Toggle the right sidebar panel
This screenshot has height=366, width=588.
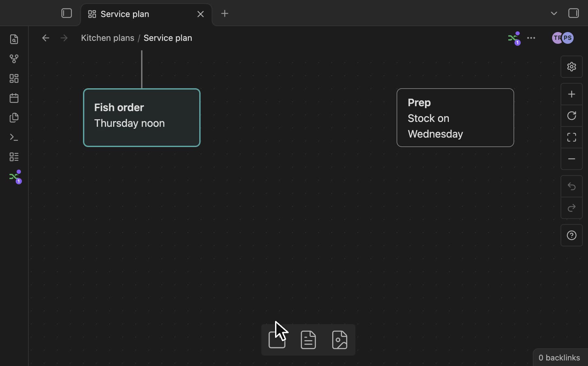click(x=574, y=13)
